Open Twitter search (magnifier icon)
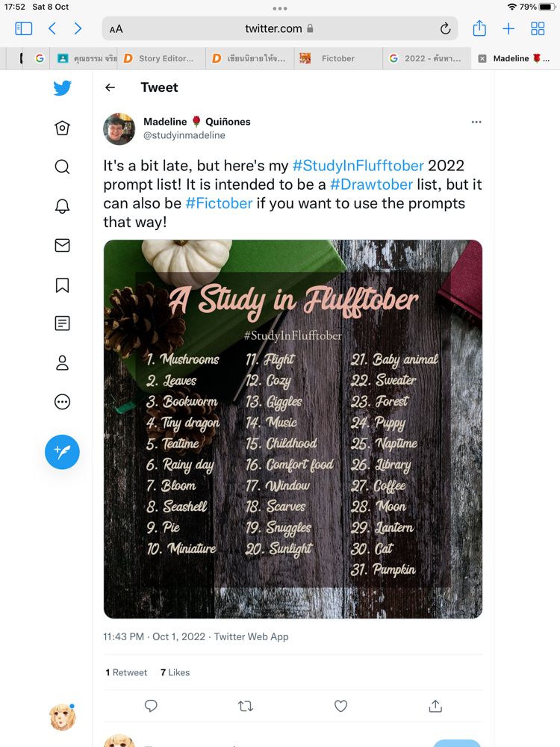The image size is (560, 747). tap(63, 167)
